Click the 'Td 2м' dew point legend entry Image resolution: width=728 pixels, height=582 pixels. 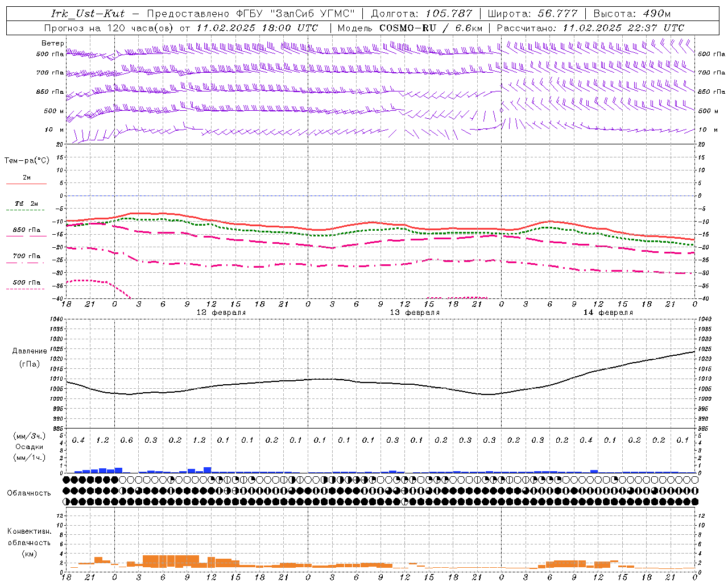pyautogui.click(x=27, y=203)
